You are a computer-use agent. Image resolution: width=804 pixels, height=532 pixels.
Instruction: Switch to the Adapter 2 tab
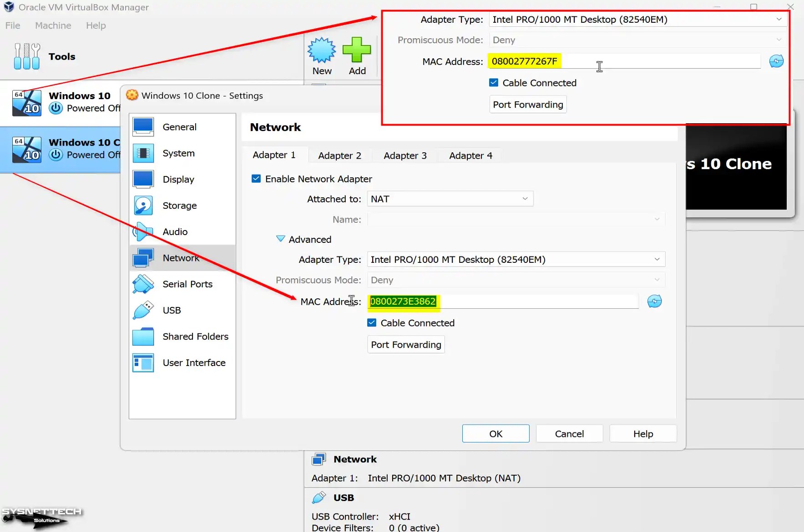click(x=339, y=155)
